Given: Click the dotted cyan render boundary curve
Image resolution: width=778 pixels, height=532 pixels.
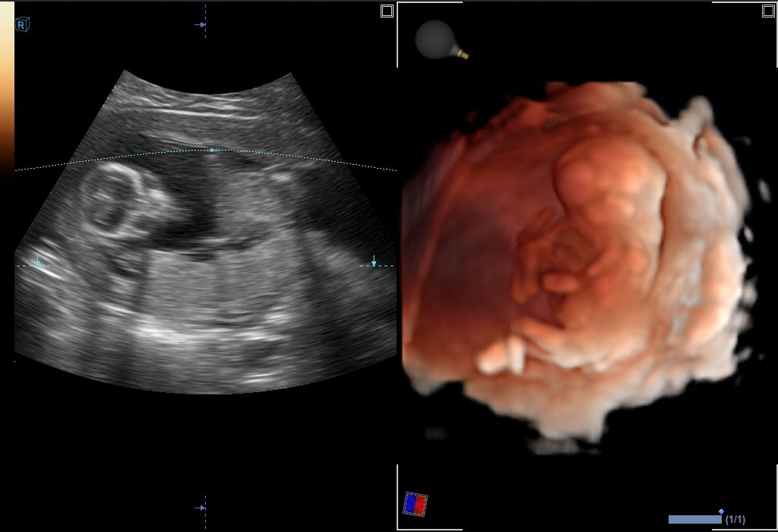Looking at the screenshot, I should [304, 157].
